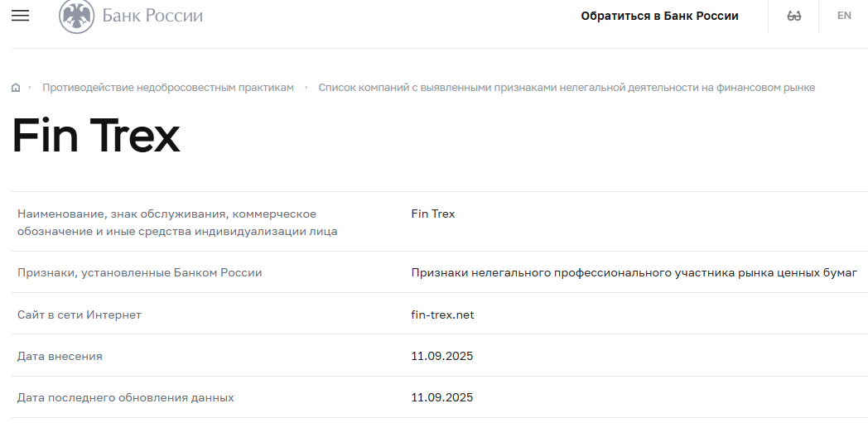Select the 'Fin Trex' name value in table
The width and height of the screenshot is (868, 437).
click(x=432, y=214)
